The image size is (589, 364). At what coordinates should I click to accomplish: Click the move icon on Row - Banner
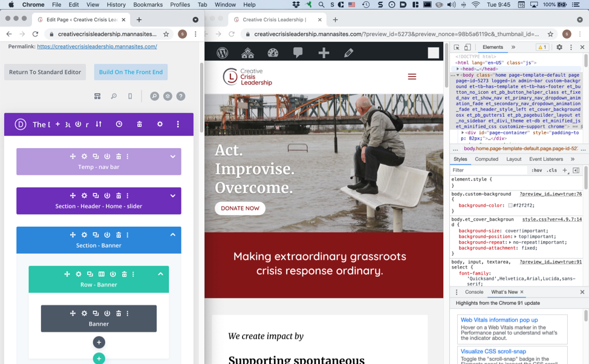[67, 275]
